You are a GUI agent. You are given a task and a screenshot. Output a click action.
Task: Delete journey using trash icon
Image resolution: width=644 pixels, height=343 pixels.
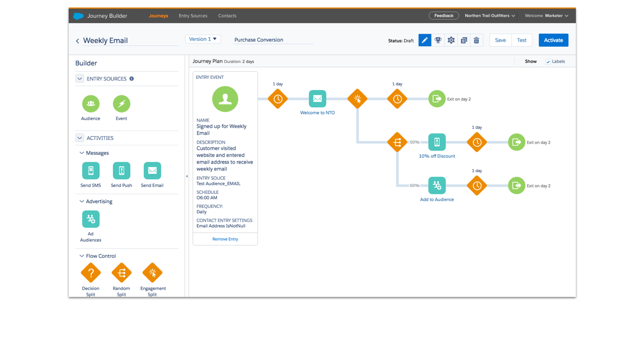point(476,40)
